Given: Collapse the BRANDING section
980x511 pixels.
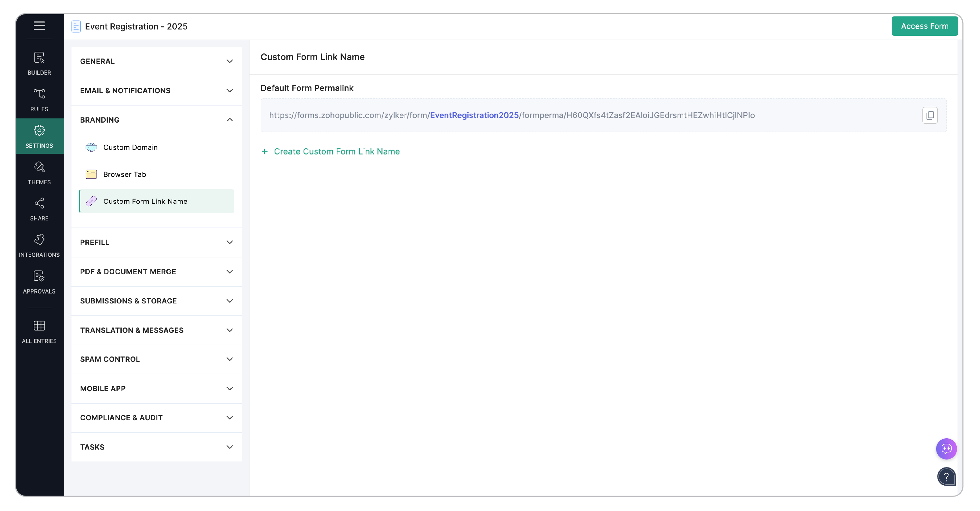Looking at the screenshot, I should click(156, 119).
